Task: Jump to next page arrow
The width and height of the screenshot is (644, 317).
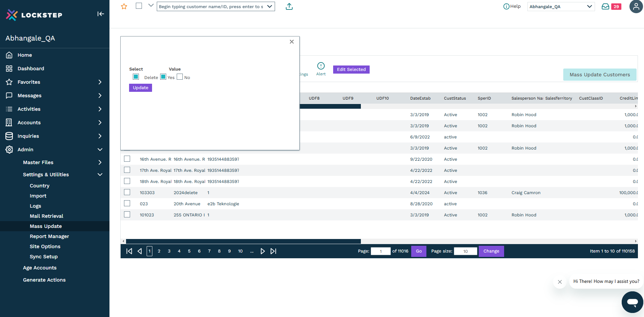Action: tap(263, 251)
